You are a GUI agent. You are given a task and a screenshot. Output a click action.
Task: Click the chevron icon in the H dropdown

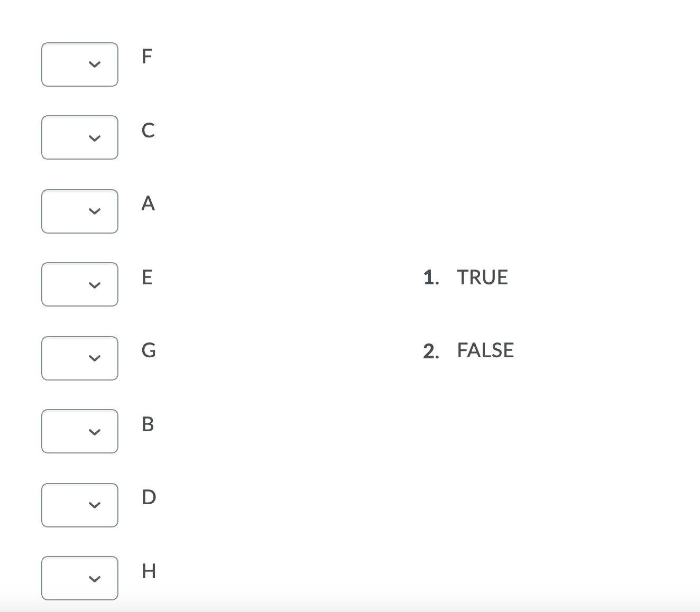(95, 578)
